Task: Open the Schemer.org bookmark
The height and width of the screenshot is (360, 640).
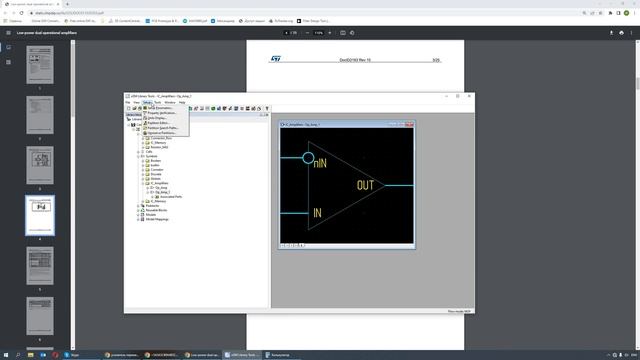Action: (x=281, y=21)
